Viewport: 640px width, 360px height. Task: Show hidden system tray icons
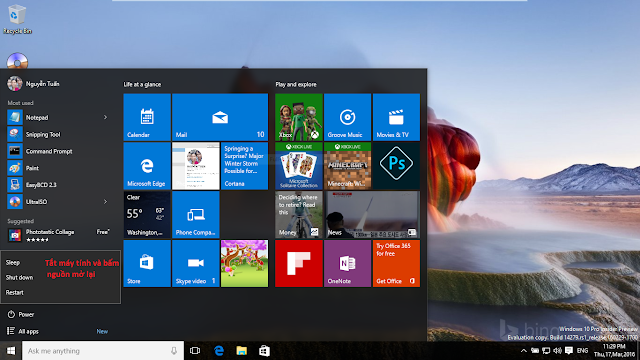[x=524, y=351]
